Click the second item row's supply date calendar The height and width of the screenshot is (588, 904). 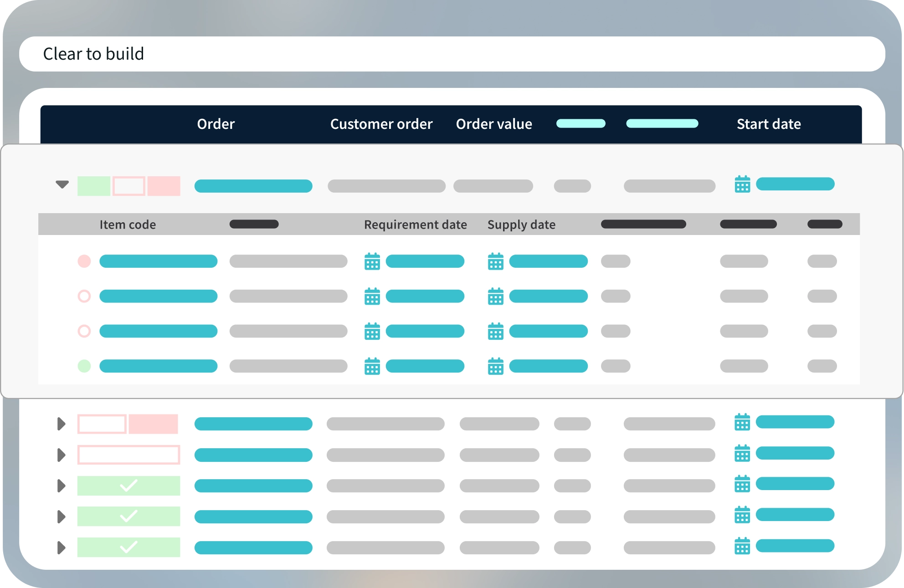[x=495, y=297]
